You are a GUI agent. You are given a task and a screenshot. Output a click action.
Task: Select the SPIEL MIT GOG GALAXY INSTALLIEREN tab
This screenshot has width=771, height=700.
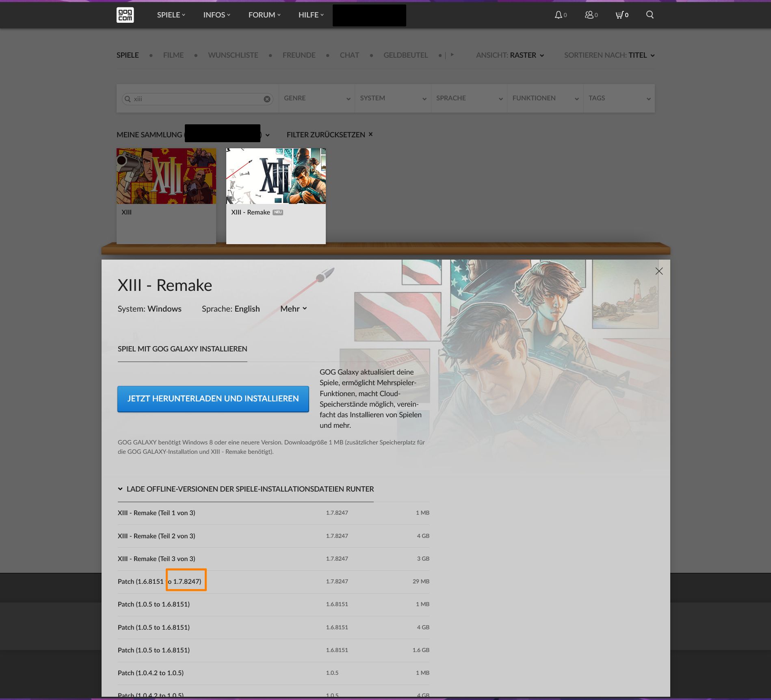point(182,349)
